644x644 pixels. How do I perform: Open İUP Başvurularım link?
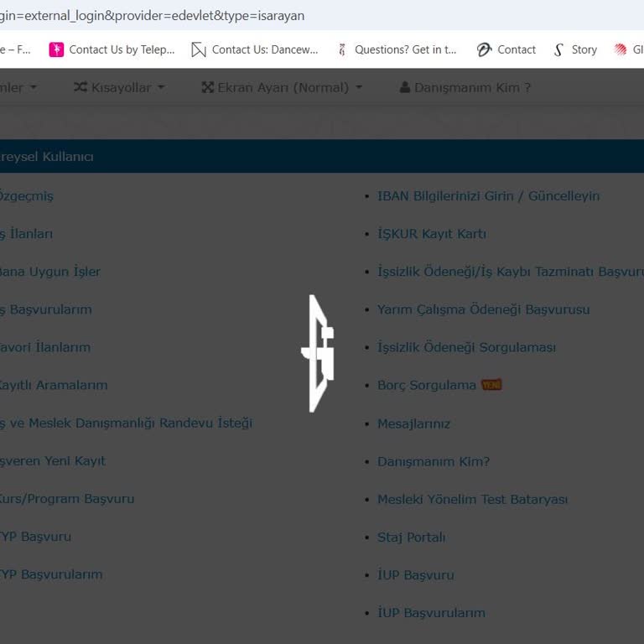(x=431, y=613)
